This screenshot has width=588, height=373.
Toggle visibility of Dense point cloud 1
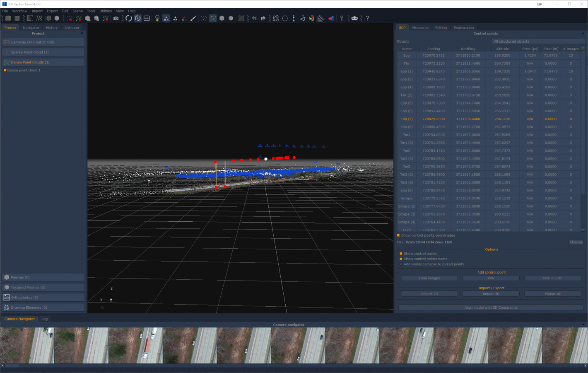(x=5, y=70)
